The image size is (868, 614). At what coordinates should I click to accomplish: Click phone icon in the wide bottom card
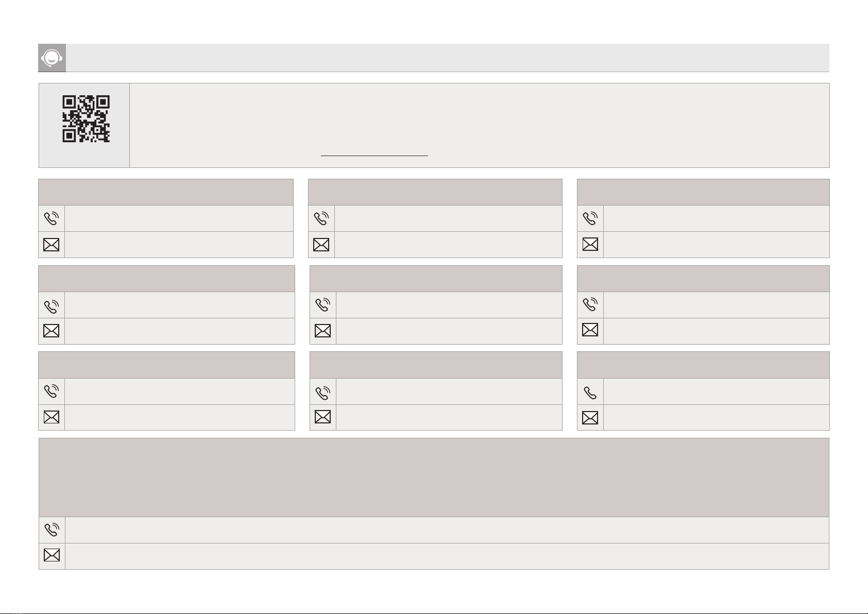(x=52, y=530)
